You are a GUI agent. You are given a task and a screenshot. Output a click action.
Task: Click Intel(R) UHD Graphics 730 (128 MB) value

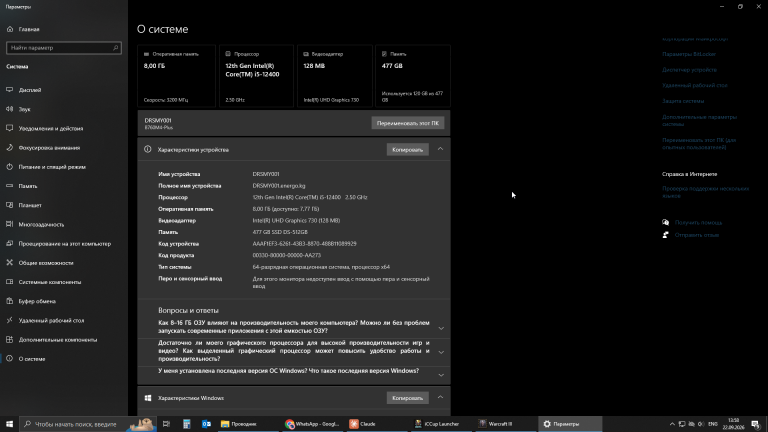click(296, 221)
